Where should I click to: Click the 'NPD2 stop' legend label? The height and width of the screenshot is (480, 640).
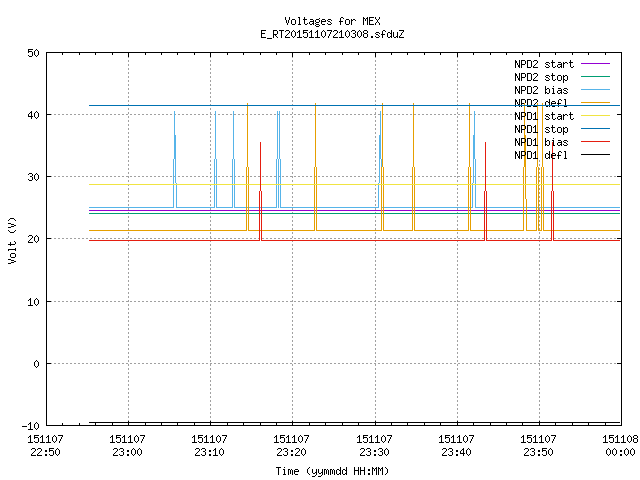tap(541, 77)
